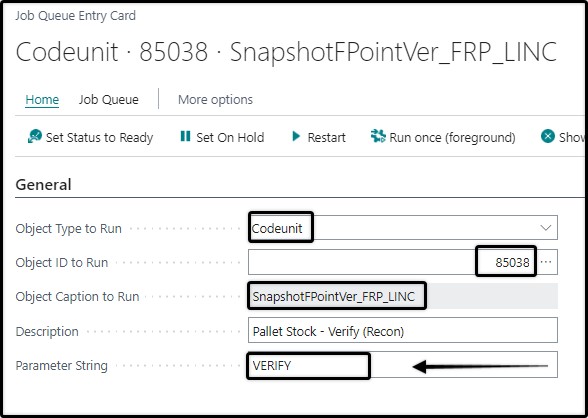588x418 pixels.
Task: Focus the Object ID to Run field
Action: pos(393,262)
